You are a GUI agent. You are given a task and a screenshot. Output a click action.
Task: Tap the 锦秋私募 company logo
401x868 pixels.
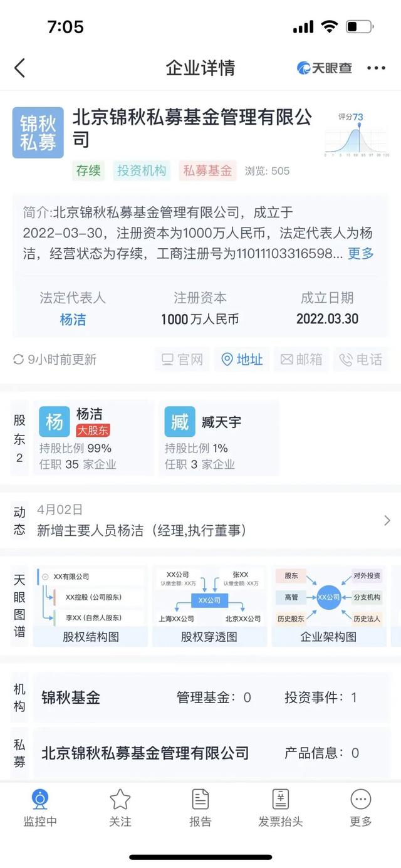click(38, 132)
